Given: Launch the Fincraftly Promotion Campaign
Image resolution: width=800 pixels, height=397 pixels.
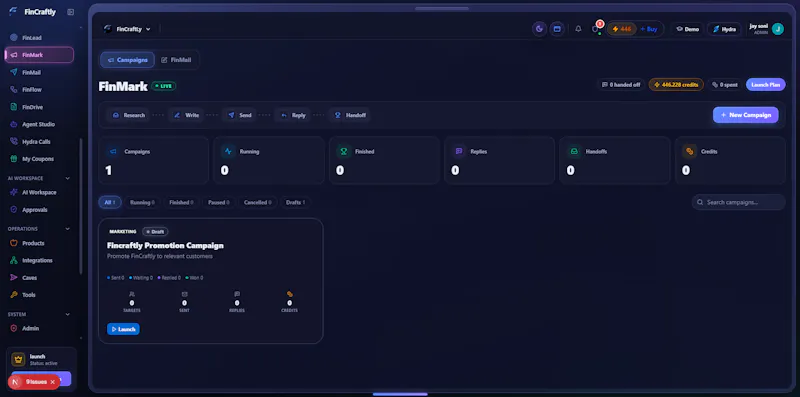Looking at the screenshot, I should click(123, 329).
